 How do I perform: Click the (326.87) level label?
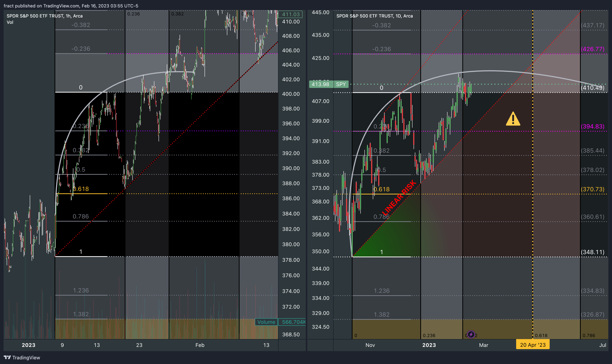click(593, 314)
